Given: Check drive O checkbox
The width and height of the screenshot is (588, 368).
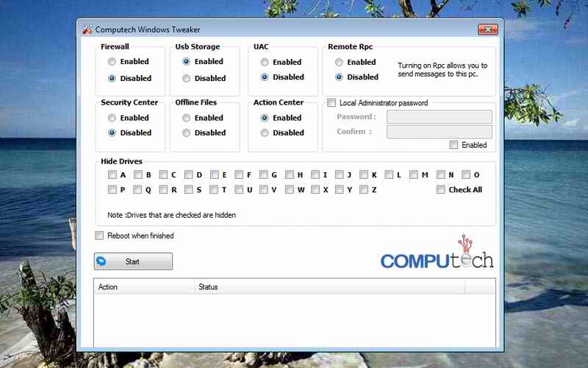Looking at the screenshot, I should (466, 174).
